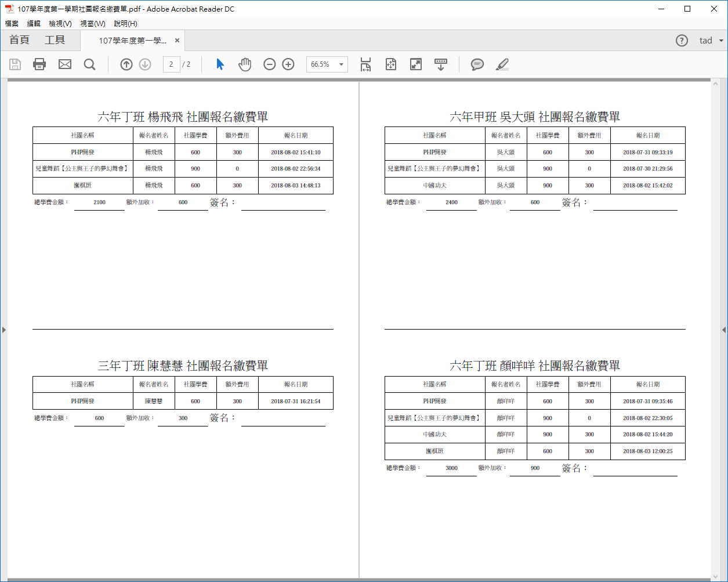Zoom out with the minus icon
The image size is (728, 582).
(270, 64)
